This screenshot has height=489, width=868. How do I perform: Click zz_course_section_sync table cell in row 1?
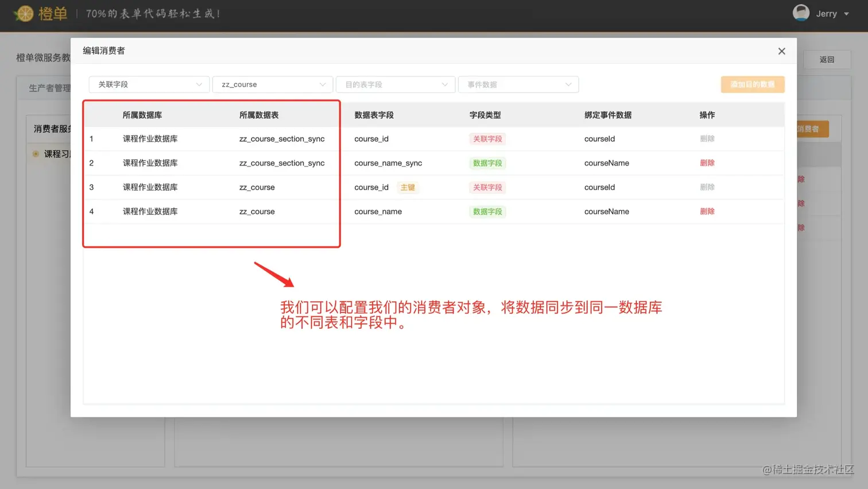coord(282,139)
